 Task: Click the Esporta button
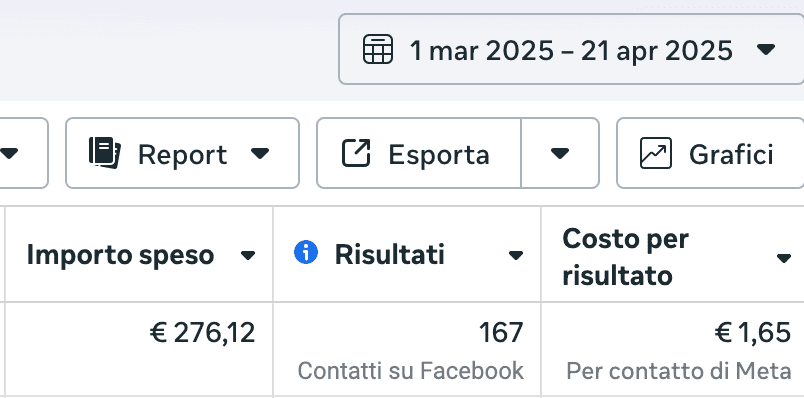(x=419, y=153)
